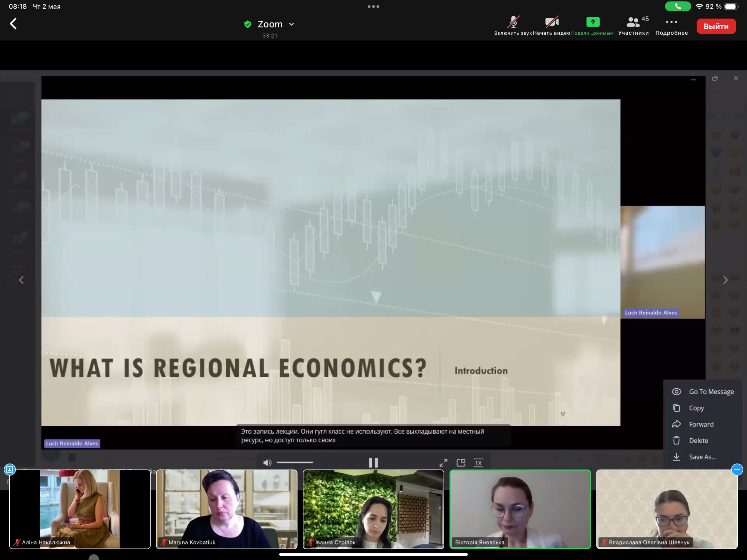Mute the video player speaker icon

(x=267, y=463)
